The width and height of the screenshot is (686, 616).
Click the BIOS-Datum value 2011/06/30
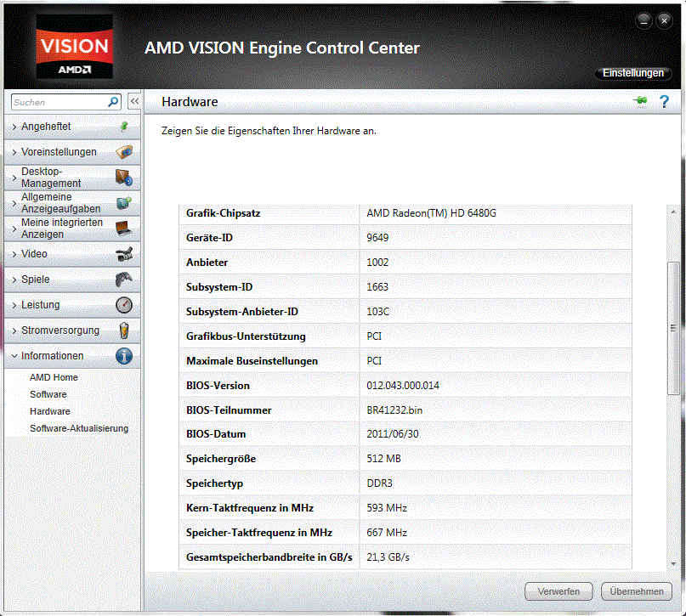(393, 434)
